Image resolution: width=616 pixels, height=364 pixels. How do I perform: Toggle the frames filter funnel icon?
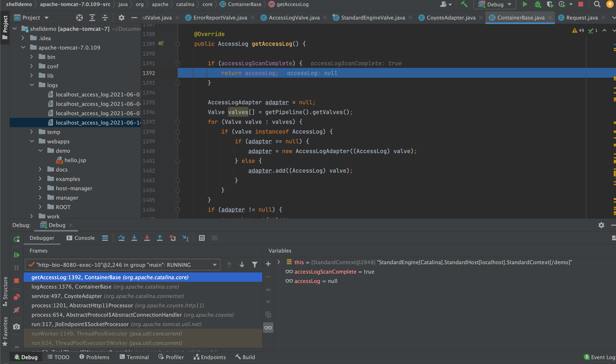255,265
